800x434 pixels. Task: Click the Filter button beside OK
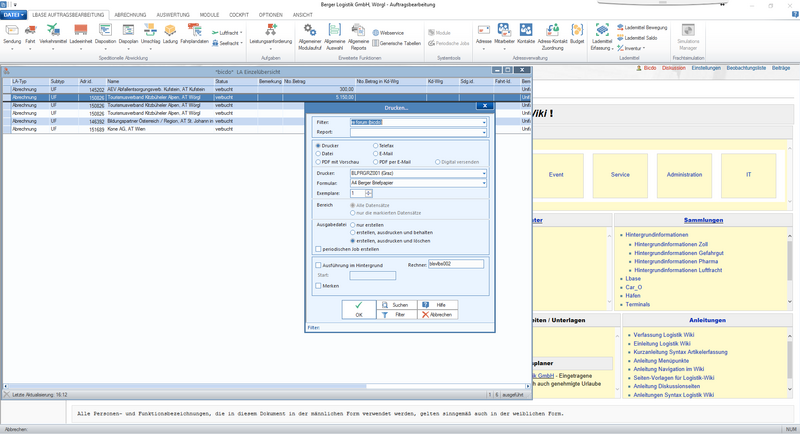point(396,315)
